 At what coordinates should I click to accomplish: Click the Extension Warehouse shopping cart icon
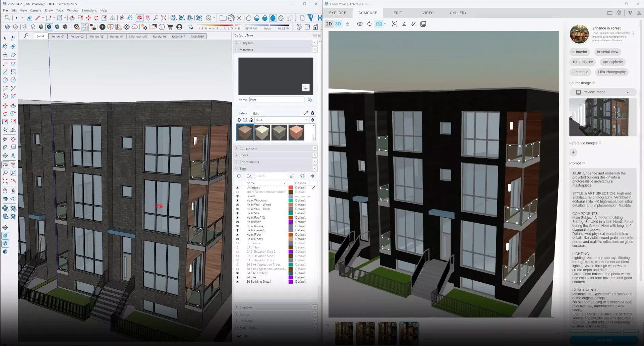[170, 27]
